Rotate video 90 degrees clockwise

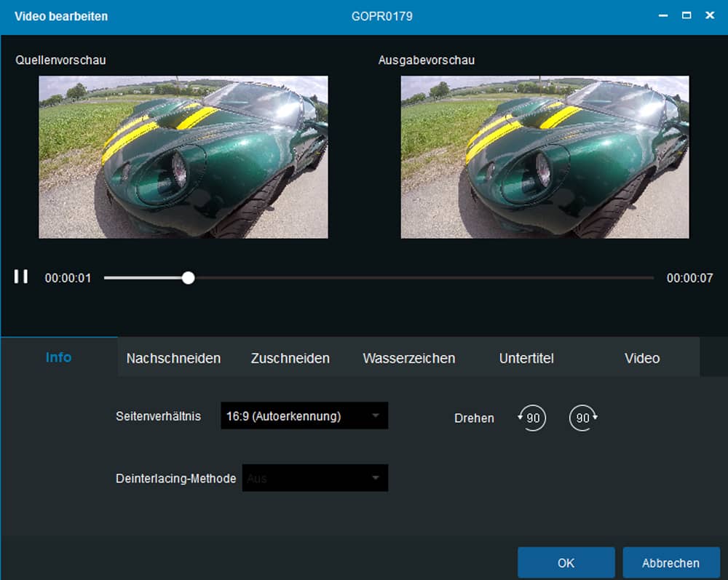[x=584, y=418]
